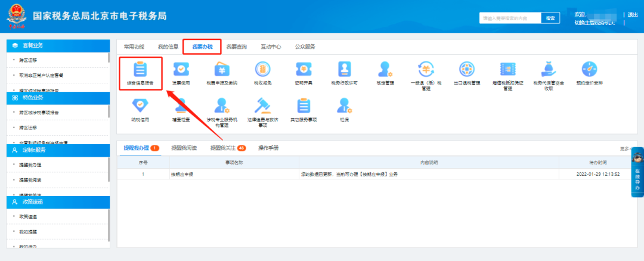Screen dimensions: 644x261
Task: Switch to the 互动中心 tab
Action: tap(271, 47)
